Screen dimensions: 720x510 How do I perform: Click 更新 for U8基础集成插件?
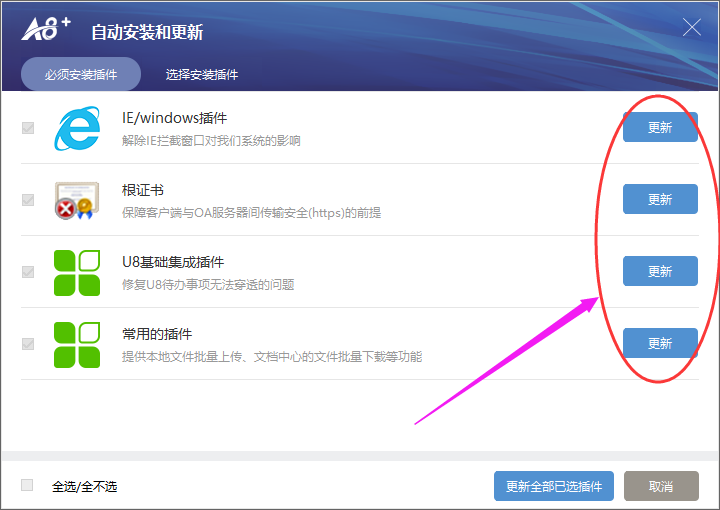pos(660,271)
